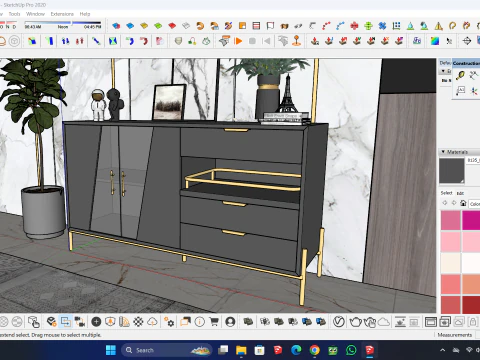Click the red dotted curve icon
The height and width of the screenshot is (360, 480).
pyautogui.click(x=326, y=26)
